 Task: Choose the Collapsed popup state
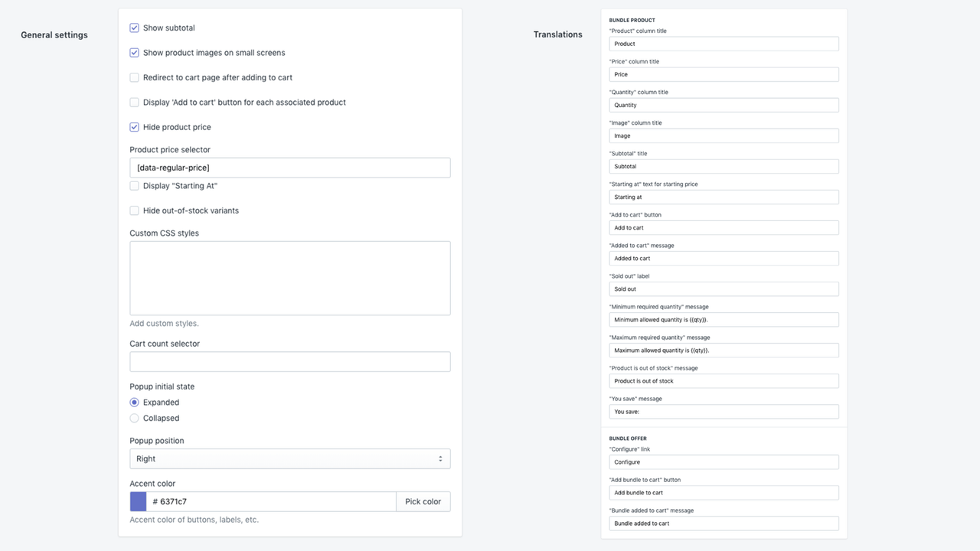135,419
